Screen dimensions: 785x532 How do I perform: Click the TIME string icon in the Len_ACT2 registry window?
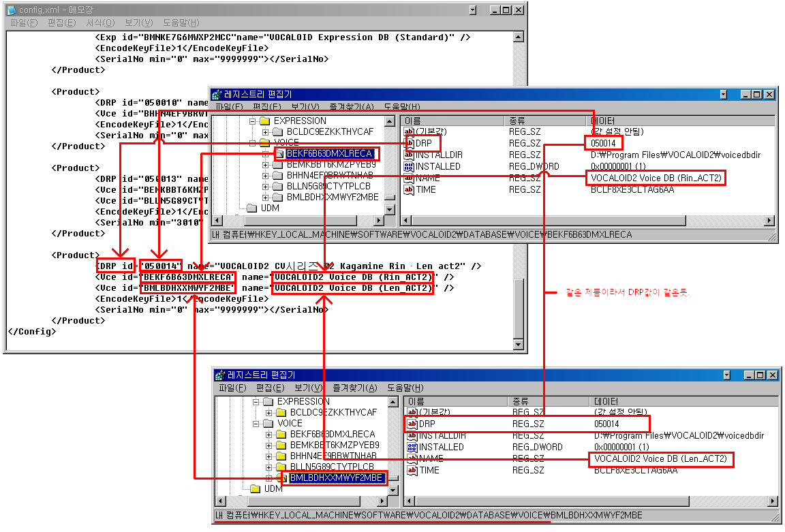pos(412,471)
